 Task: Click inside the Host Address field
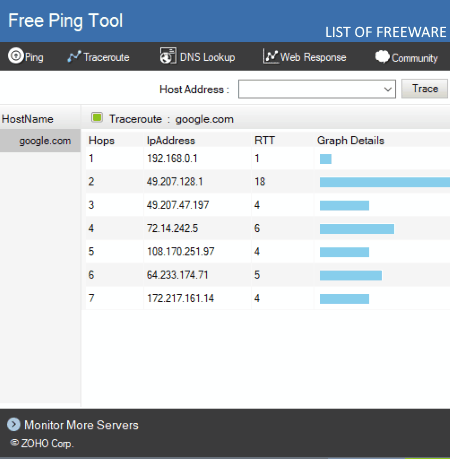pos(310,89)
